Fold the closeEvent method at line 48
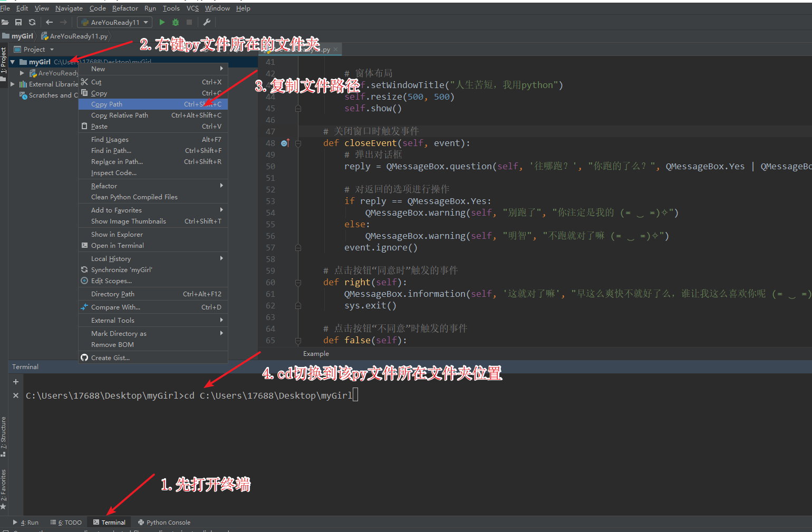 coord(298,143)
